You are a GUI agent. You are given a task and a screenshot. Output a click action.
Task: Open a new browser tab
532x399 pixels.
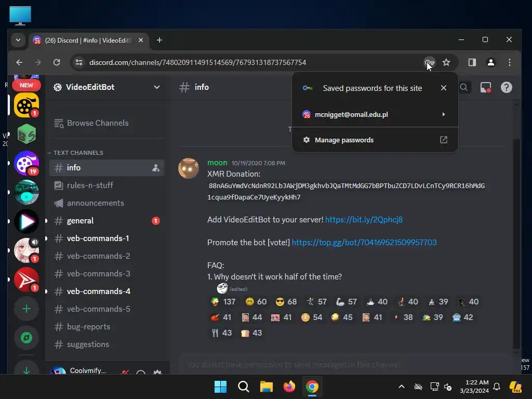click(x=159, y=41)
